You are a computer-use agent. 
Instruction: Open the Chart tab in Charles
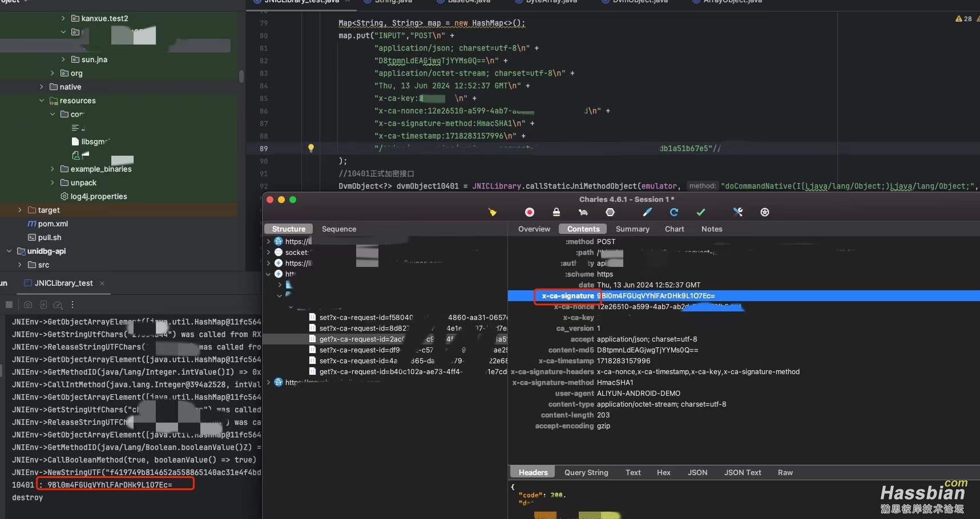click(675, 229)
